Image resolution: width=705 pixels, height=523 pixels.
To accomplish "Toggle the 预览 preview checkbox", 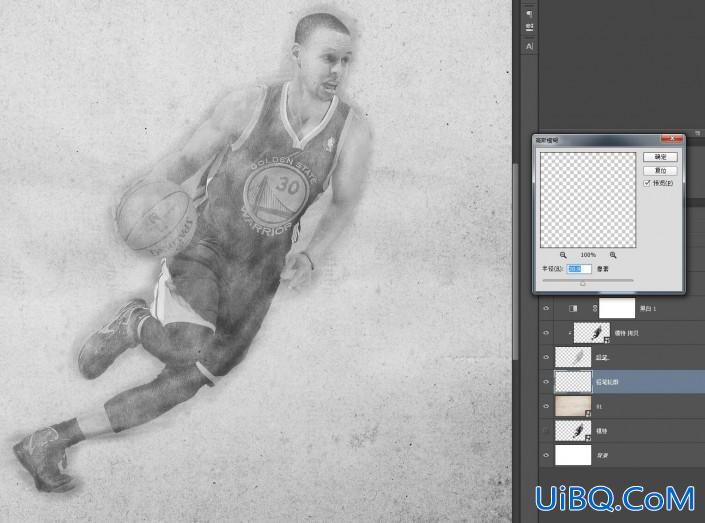I will click(647, 183).
